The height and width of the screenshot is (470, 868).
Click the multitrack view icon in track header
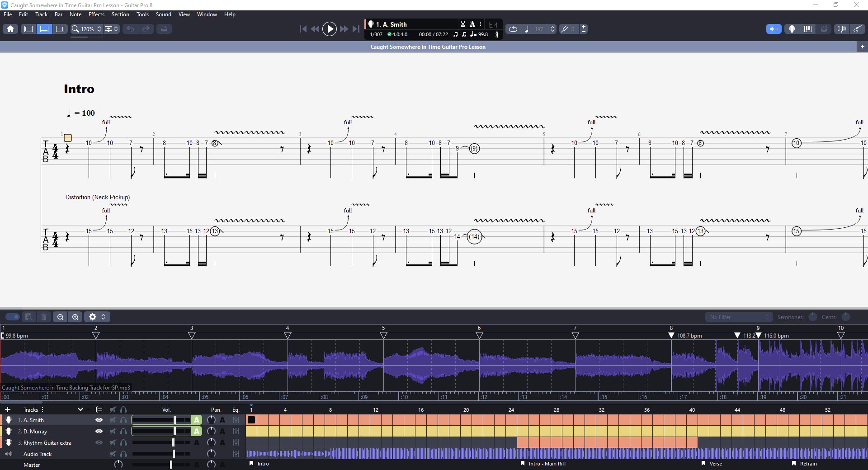coord(99,409)
